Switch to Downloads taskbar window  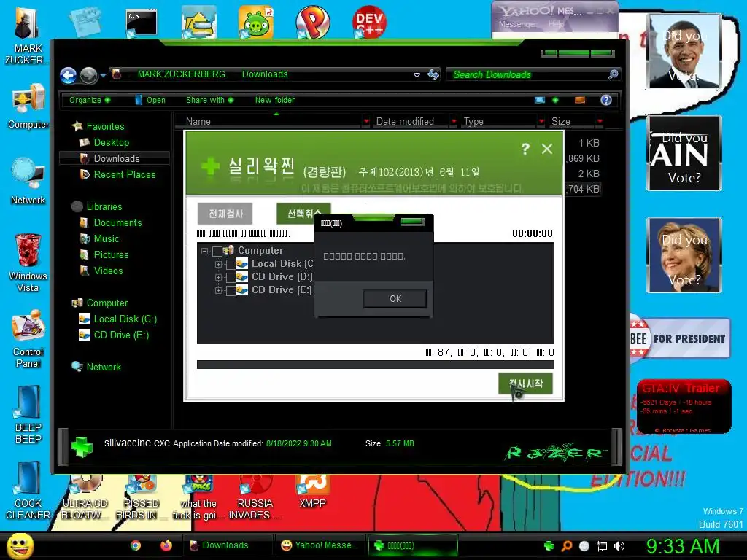click(x=227, y=545)
